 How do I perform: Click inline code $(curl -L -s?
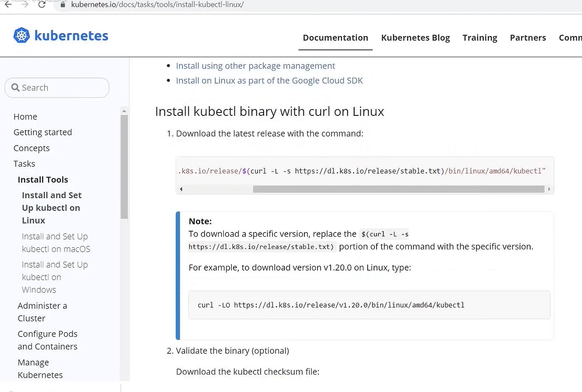(385, 234)
